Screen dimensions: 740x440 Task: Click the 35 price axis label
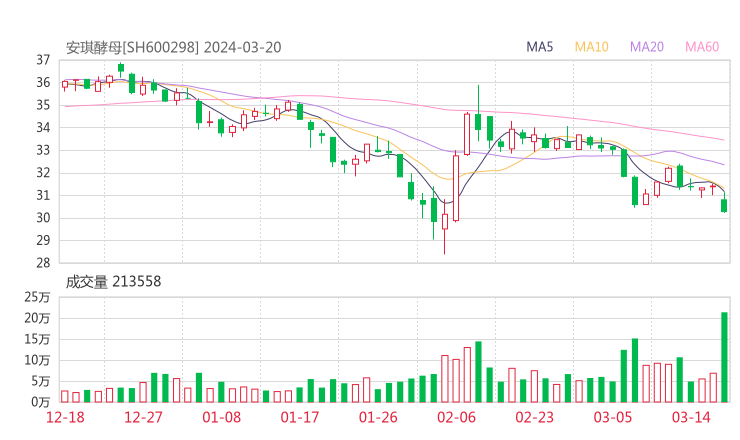(43, 105)
